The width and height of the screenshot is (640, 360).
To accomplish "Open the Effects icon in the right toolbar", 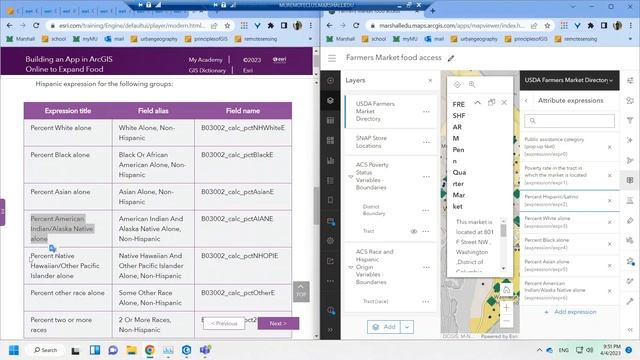I will click(x=630, y=140).
